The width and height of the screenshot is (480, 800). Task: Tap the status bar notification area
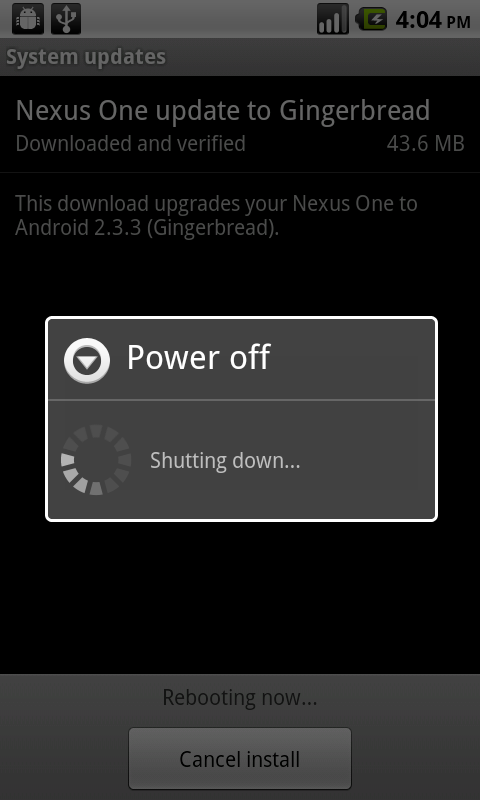(199, 19)
